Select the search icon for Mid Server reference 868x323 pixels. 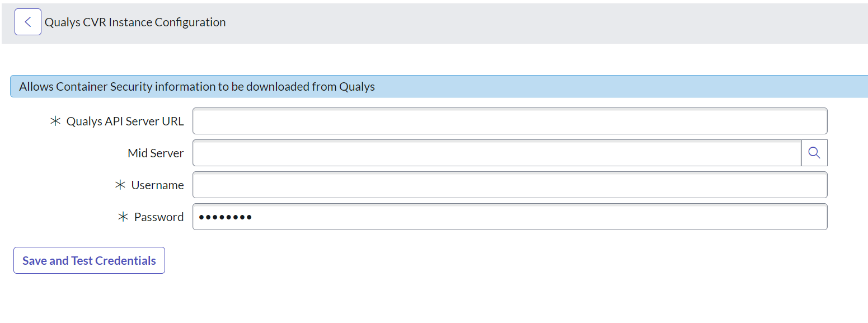[x=814, y=152]
